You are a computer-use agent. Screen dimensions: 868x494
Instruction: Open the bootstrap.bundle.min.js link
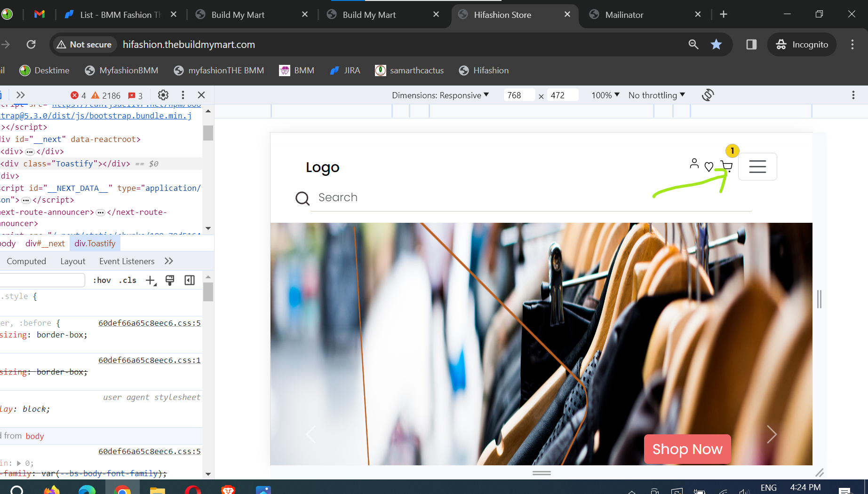pos(96,116)
